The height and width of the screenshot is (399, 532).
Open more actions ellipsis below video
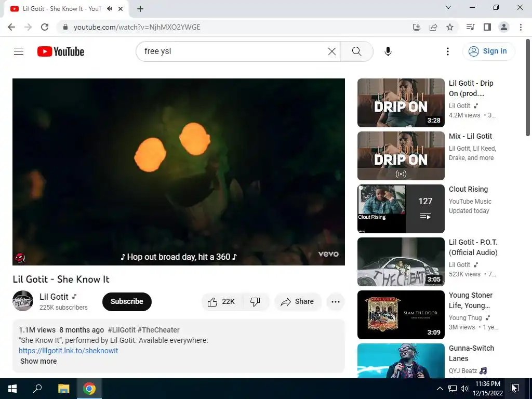tap(336, 302)
